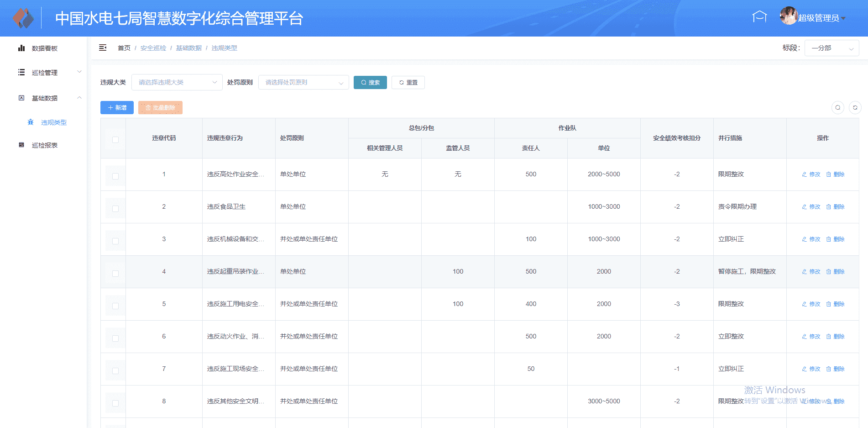Click 修改 for the 违反食品卫生 row
Viewport: 868px width, 428px height.
pyautogui.click(x=811, y=207)
